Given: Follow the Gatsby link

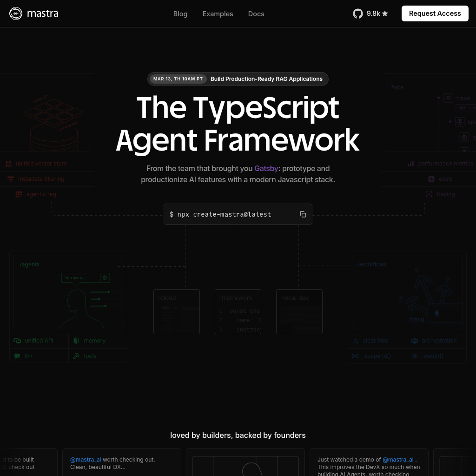Looking at the screenshot, I should coord(266,168).
